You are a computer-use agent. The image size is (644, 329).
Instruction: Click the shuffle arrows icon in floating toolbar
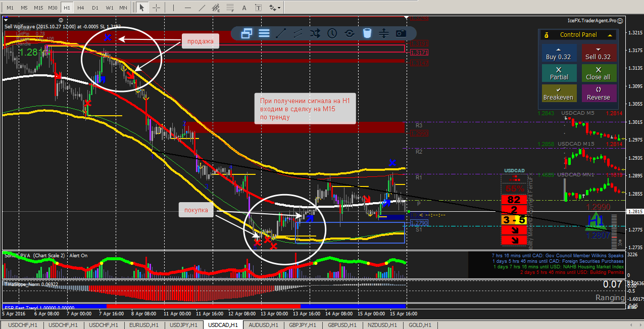(x=315, y=33)
